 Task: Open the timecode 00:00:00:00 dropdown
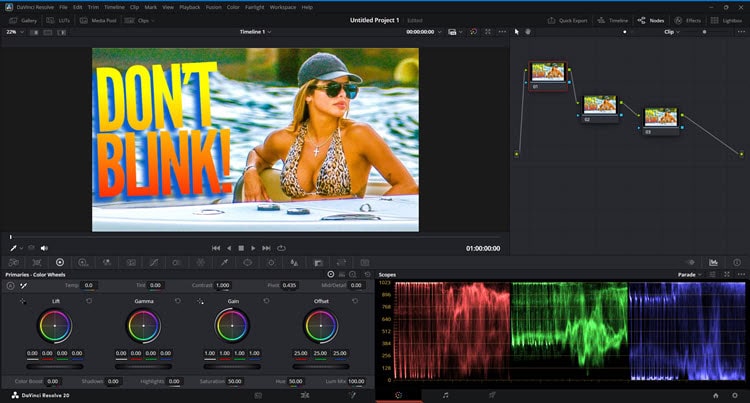click(424, 32)
